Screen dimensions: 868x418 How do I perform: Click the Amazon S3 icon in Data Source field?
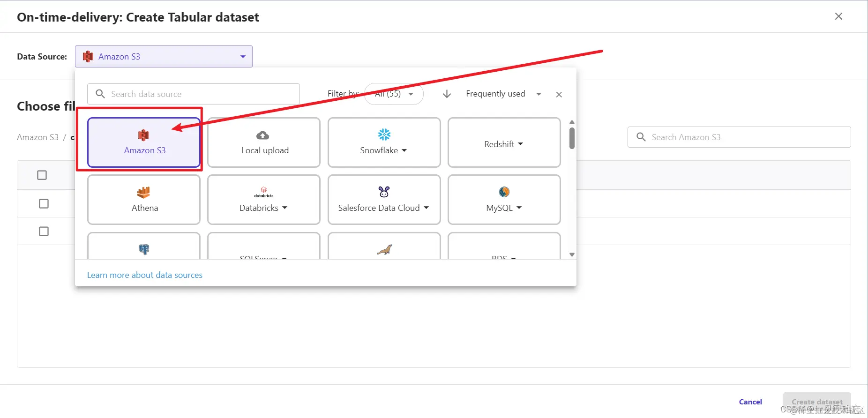[x=88, y=57]
